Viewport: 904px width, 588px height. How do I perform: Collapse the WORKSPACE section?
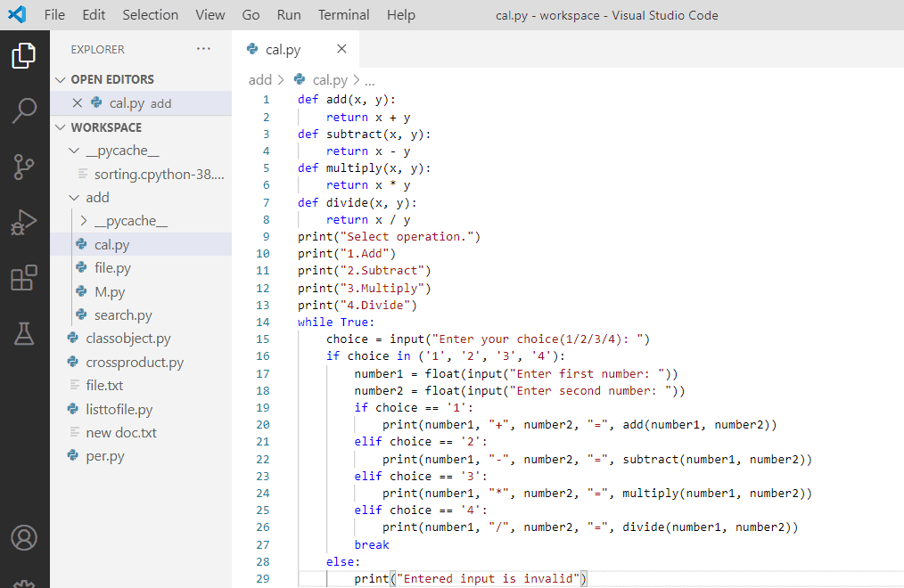point(61,127)
